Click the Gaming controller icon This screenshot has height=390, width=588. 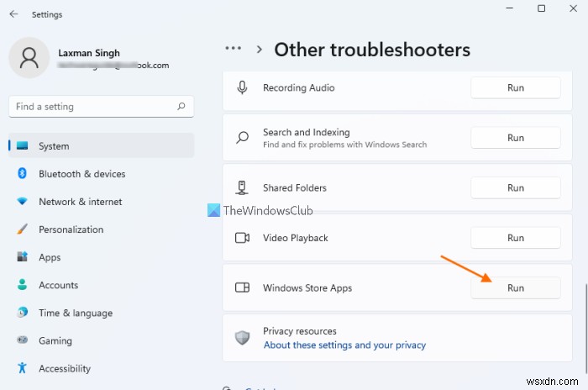coord(22,341)
